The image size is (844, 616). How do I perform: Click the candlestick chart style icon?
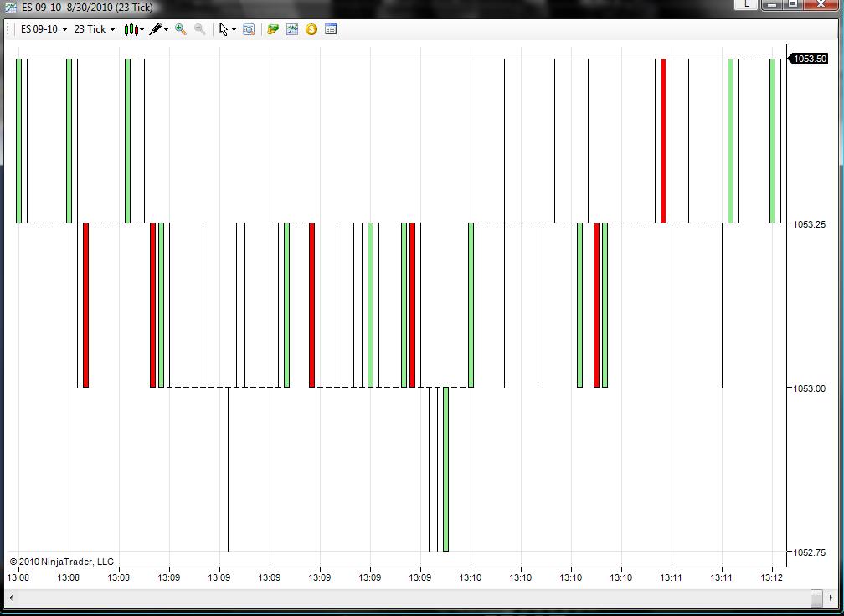coord(131,29)
